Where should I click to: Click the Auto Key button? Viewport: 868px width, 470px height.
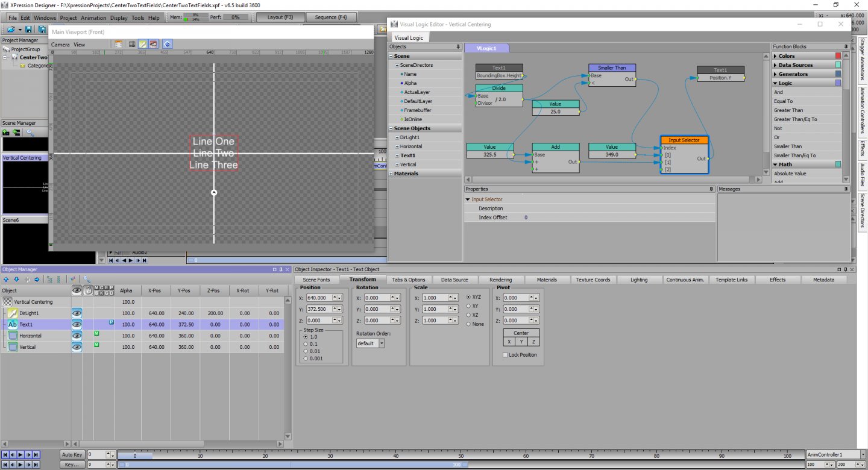[x=72, y=454]
